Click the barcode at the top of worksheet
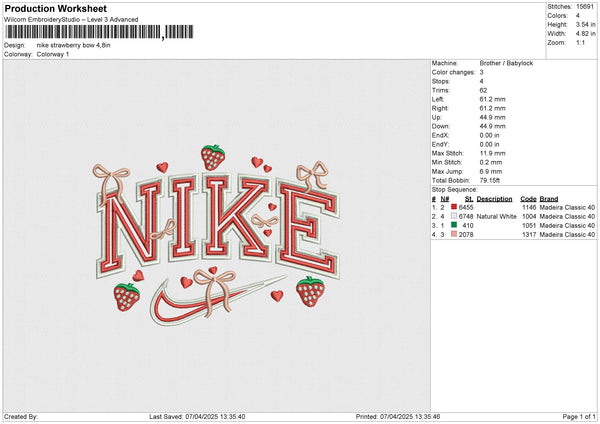Screen dimensions: 600x424 (x=96, y=33)
